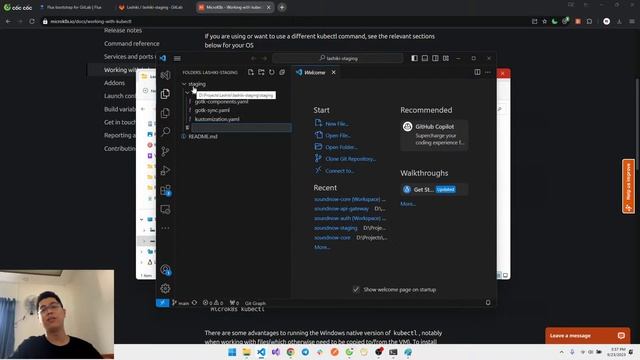The image size is (640, 360).
Task: Show more recent items under Recent
Action: coord(322,247)
